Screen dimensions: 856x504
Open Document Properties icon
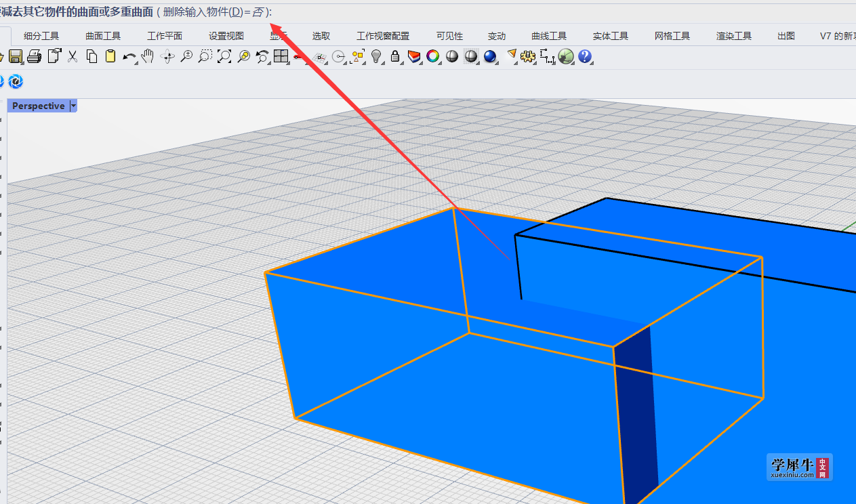[54, 57]
